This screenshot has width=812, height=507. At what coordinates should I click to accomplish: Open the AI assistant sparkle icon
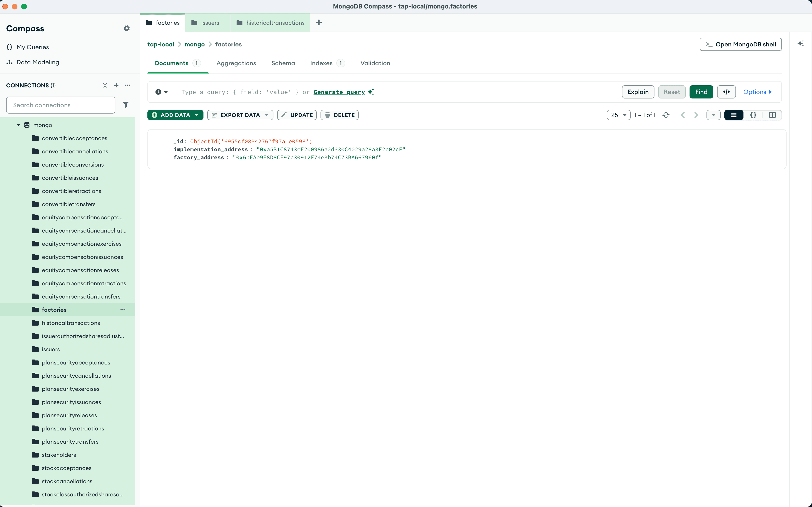coord(801,44)
